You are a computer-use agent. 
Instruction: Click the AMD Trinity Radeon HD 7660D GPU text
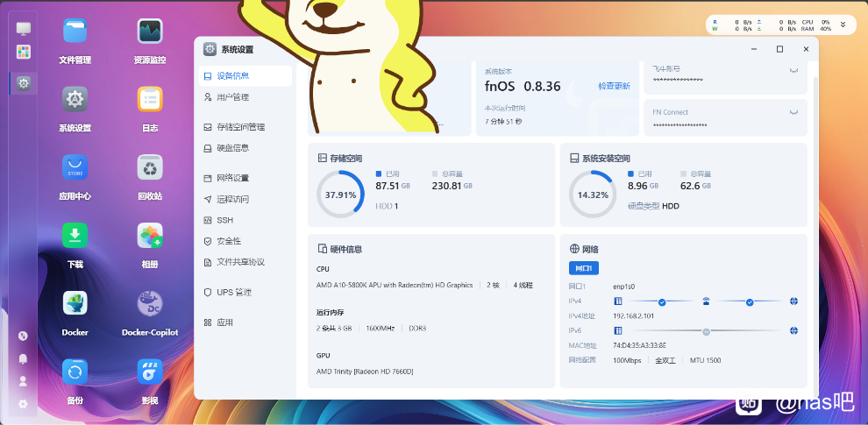pyautogui.click(x=365, y=372)
